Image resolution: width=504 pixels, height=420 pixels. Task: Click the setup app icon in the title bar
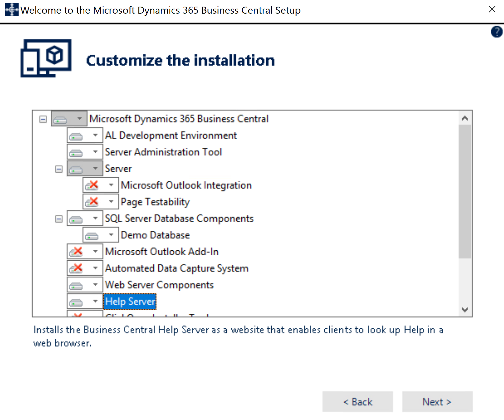(12, 10)
